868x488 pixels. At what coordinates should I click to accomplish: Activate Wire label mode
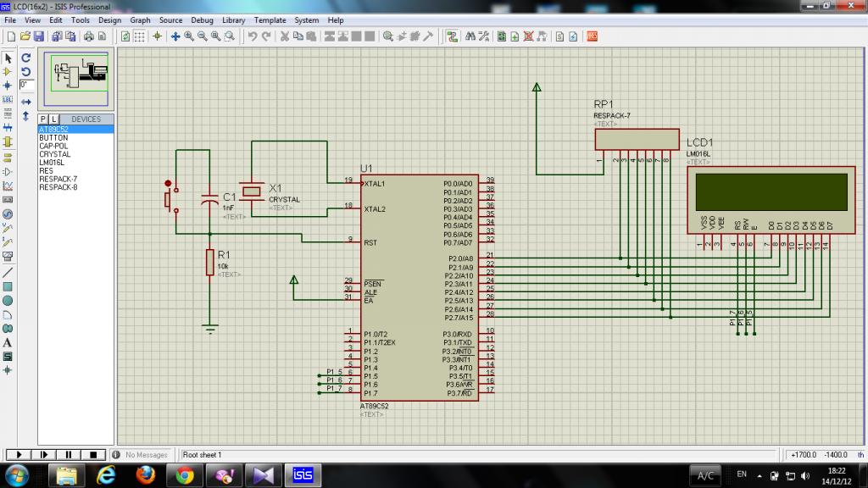click(x=8, y=100)
